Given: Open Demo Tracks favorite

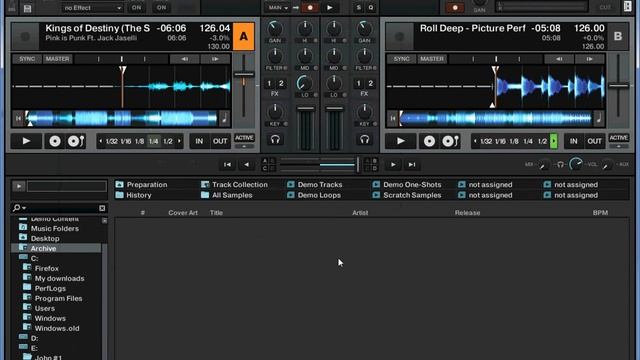Looking at the screenshot, I should click(314, 184).
